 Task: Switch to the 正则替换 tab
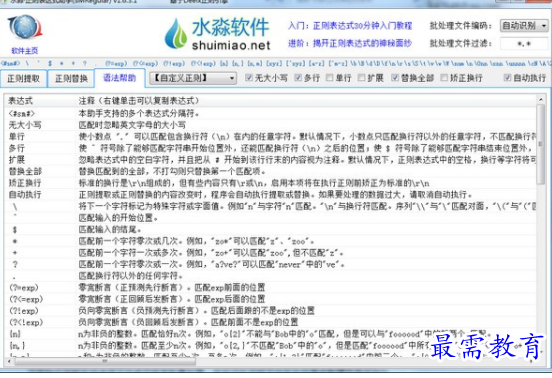click(71, 78)
